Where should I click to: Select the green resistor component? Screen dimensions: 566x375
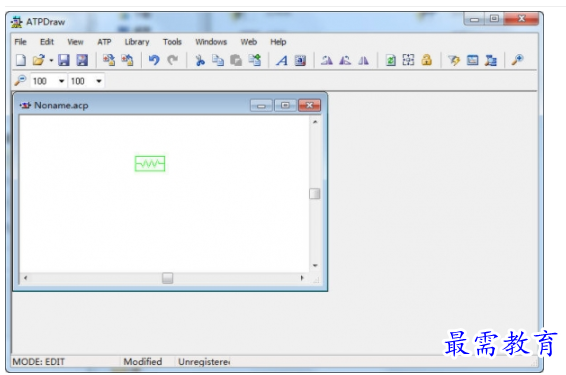click(x=150, y=164)
